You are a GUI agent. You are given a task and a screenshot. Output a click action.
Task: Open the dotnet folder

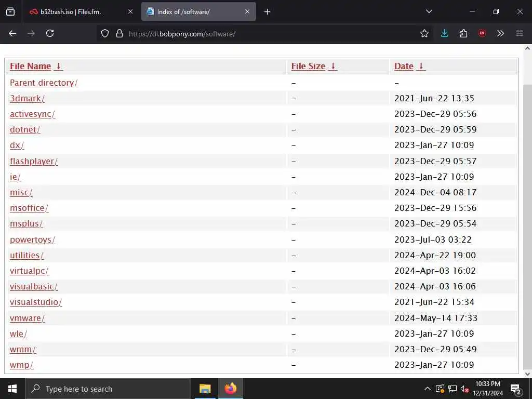(25, 129)
